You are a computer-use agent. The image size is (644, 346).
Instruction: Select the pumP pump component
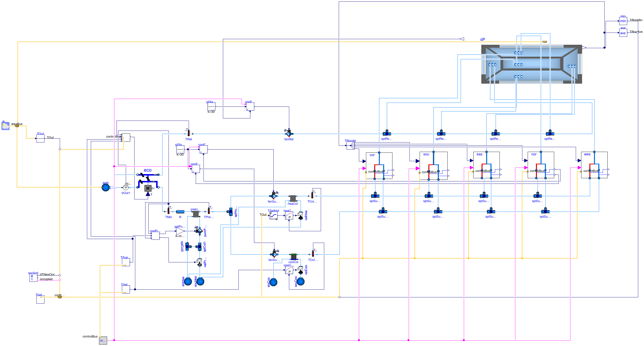199,231
